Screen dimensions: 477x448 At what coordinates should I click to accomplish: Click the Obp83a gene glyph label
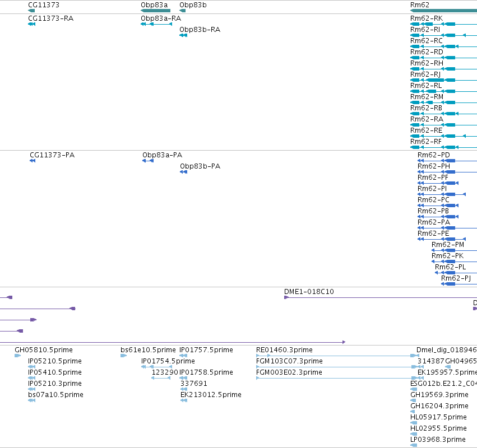pyautogui.click(x=154, y=5)
